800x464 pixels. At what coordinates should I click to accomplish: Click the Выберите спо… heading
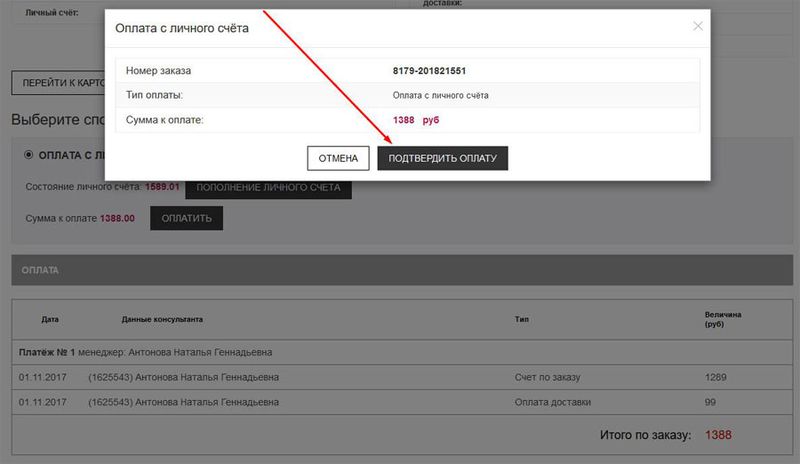coord(58,119)
